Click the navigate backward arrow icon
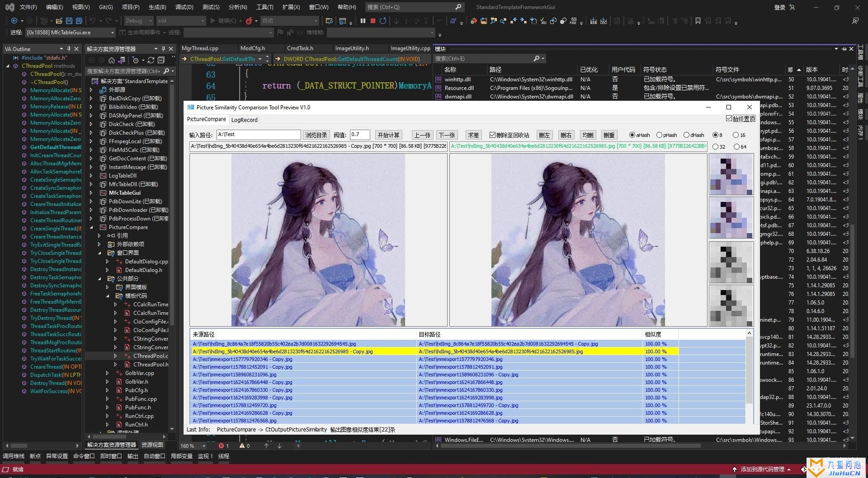 [x=14, y=21]
